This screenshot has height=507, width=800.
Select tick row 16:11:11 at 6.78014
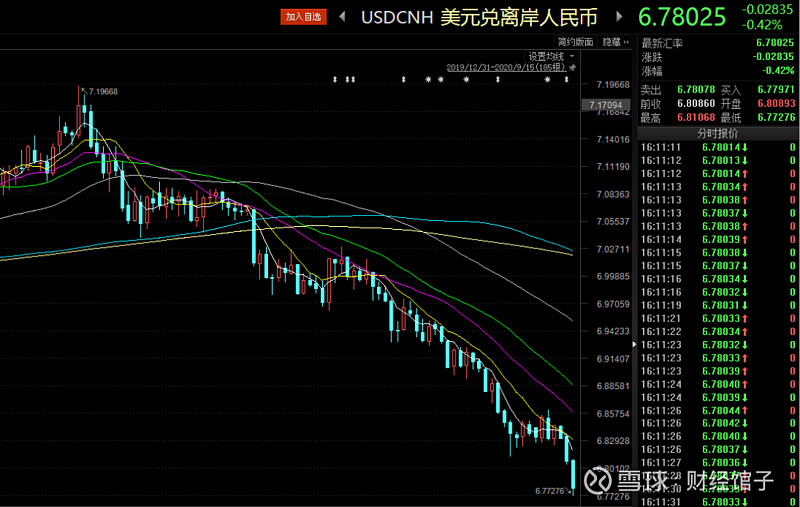[x=717, y=147]
